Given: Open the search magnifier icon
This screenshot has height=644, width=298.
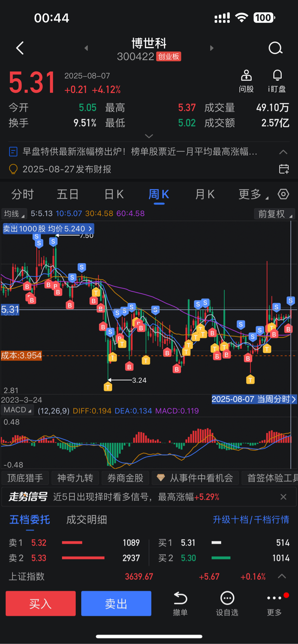Looking at the screenshot, I should point(275,48).
